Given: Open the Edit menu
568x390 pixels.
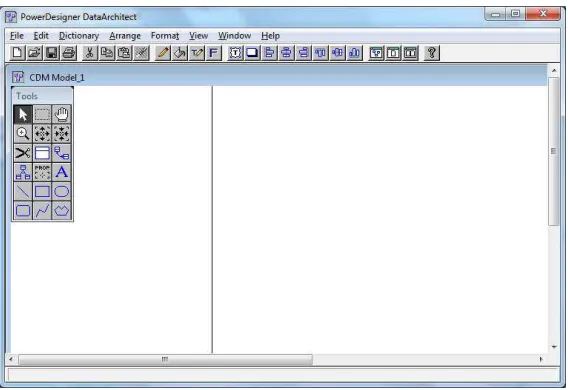Looking at the screenshot, I should (x=41, y=36).
